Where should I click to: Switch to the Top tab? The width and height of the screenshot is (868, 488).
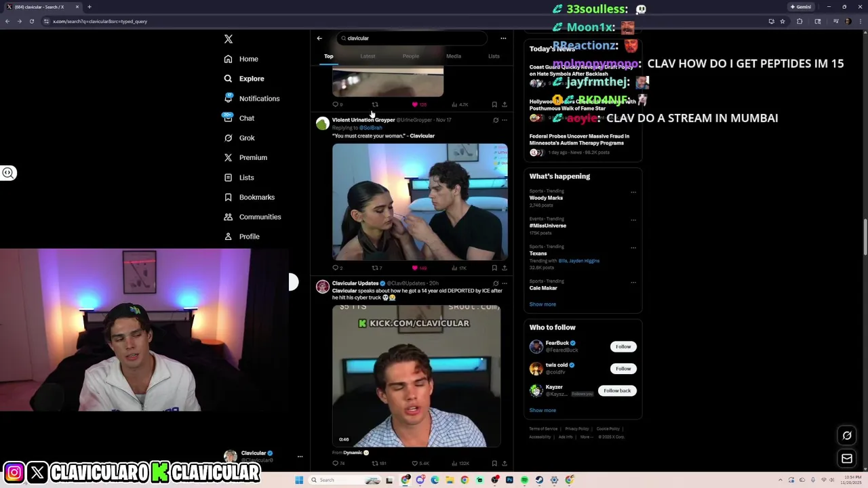click(x=328, y=56)
